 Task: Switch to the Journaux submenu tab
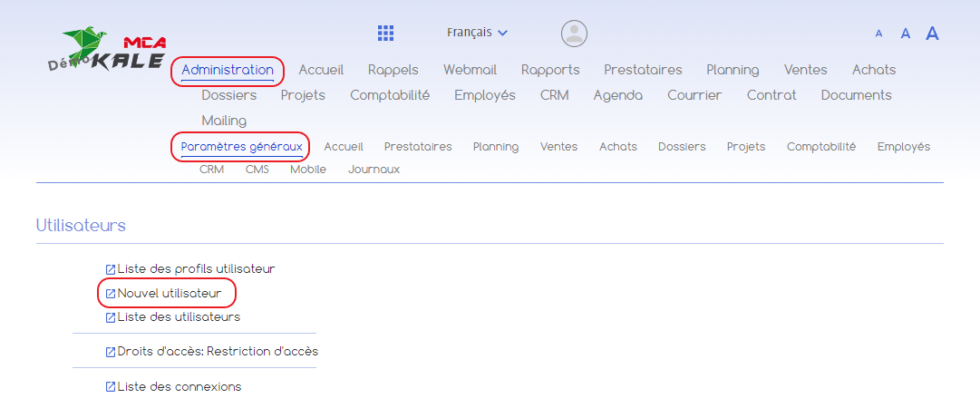click(x=374, y=170)
